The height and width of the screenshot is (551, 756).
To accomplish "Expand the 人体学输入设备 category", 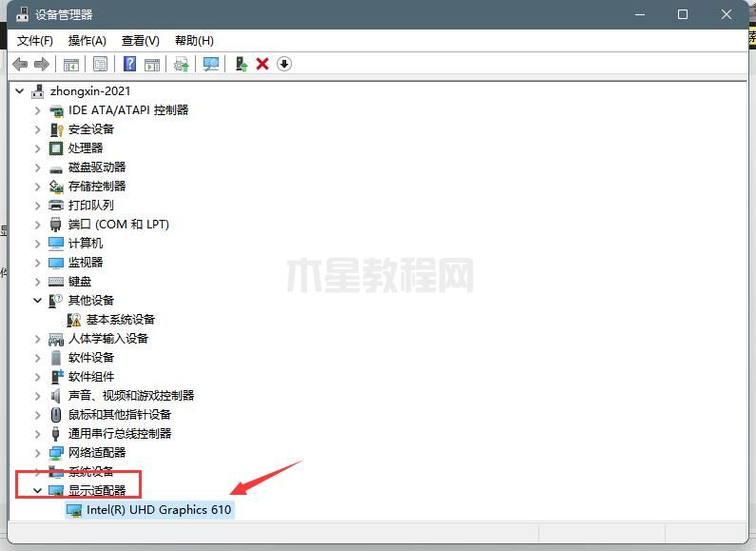I will coord(38,339).
